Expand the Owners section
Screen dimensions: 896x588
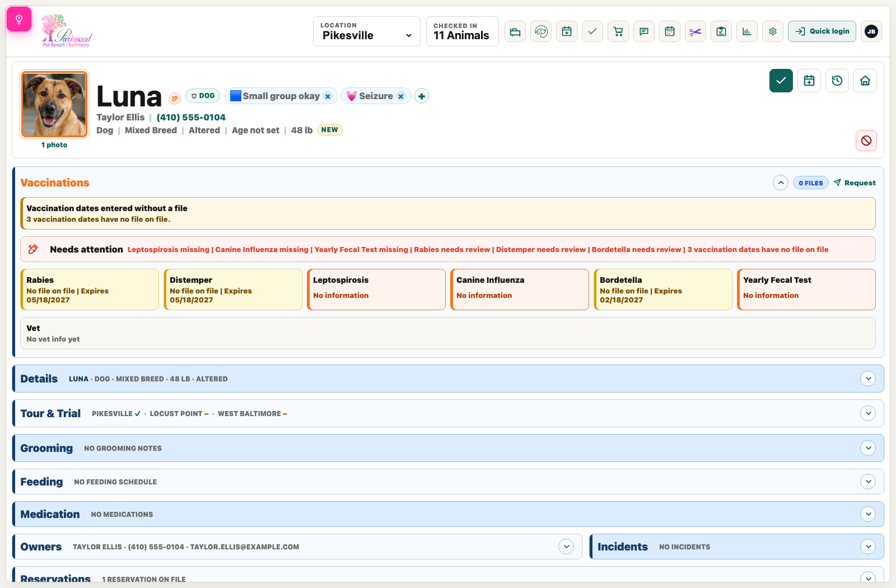tap(566, 547)
